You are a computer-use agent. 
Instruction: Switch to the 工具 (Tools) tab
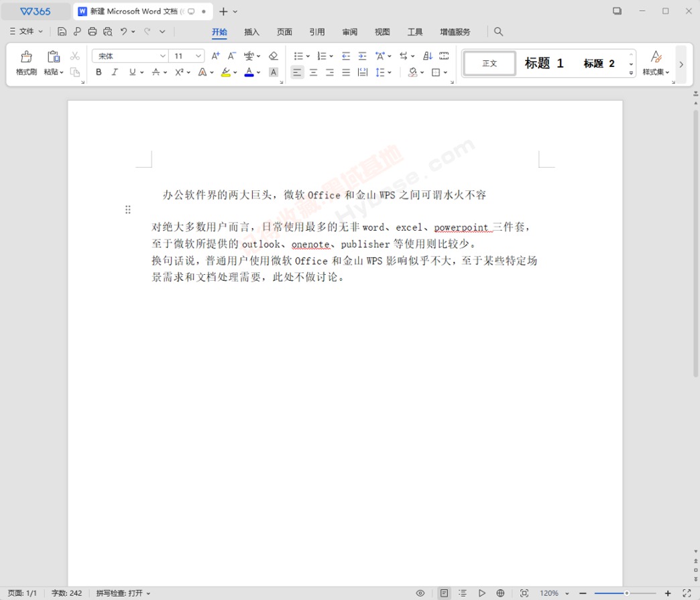coord(415,32)
